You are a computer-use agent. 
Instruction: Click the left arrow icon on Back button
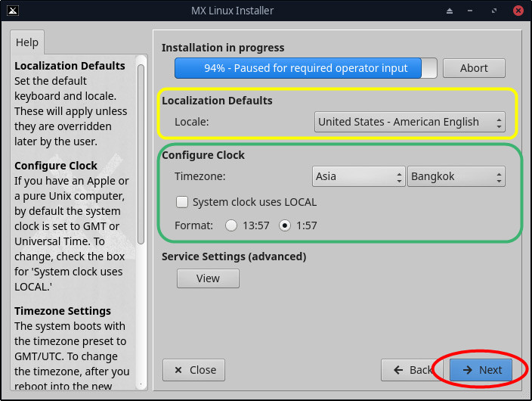(397, 370)
